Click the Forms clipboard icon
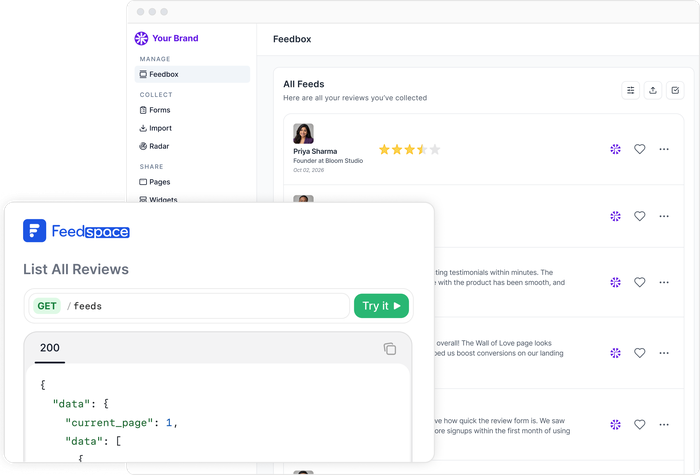Image resolution: width=700 pixels, height=475 pixels. [x=143, y=110]
